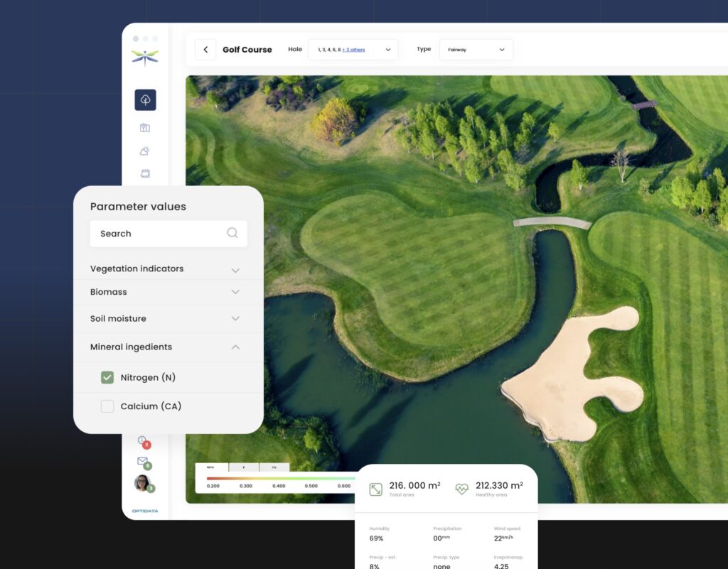
Task: Collapse the Mineral ingredients section
Action: [235, 347]
